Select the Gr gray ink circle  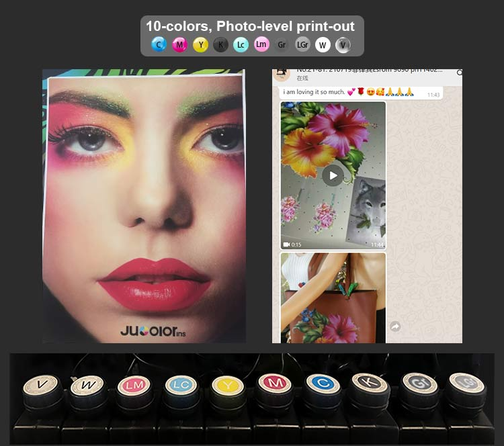pyautogui.click(x=282, y=44)
